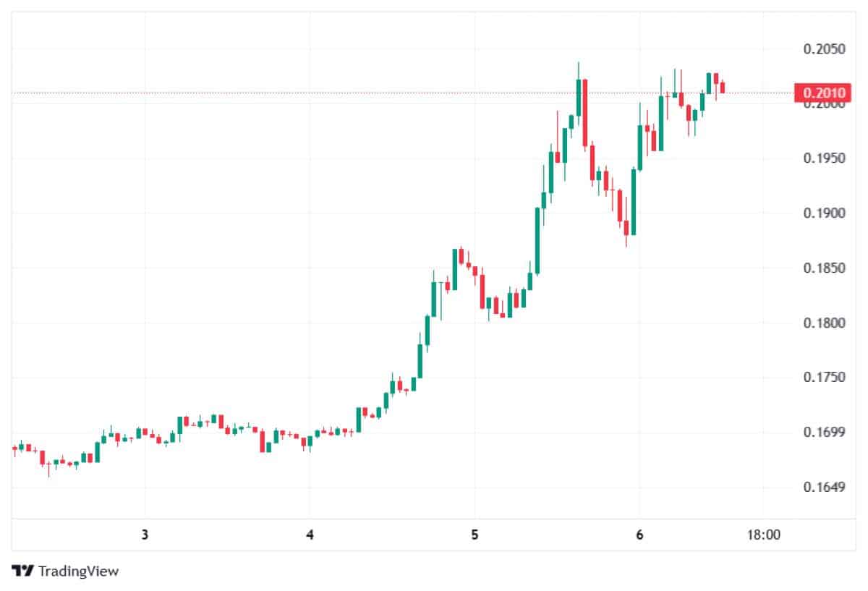868x591 pixels.
Task: Click the 0.1750 price axis label
Action: click(824, 378)
